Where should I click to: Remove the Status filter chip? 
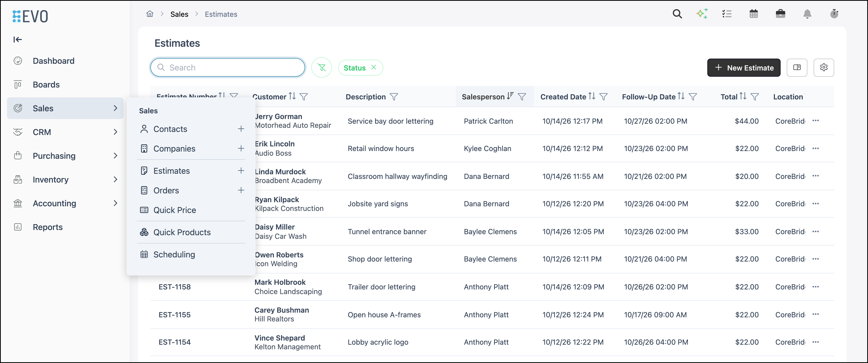tap(374, 67)
